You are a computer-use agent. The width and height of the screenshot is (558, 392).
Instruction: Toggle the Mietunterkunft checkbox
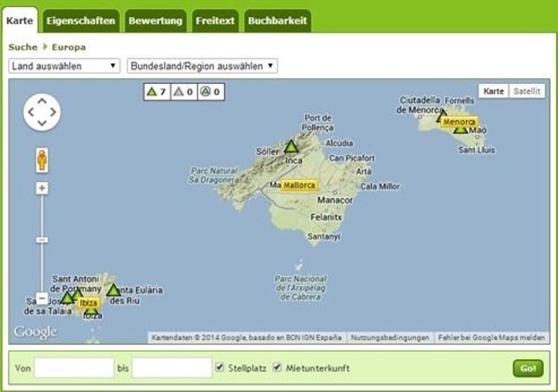click(x=277, y=367)
